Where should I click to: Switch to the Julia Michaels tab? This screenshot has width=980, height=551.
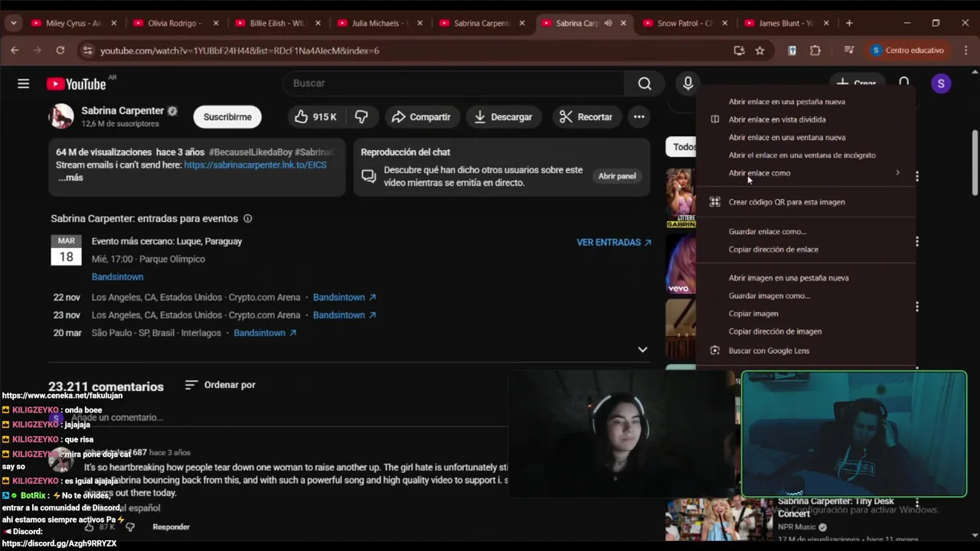click(x=380, y=23)
